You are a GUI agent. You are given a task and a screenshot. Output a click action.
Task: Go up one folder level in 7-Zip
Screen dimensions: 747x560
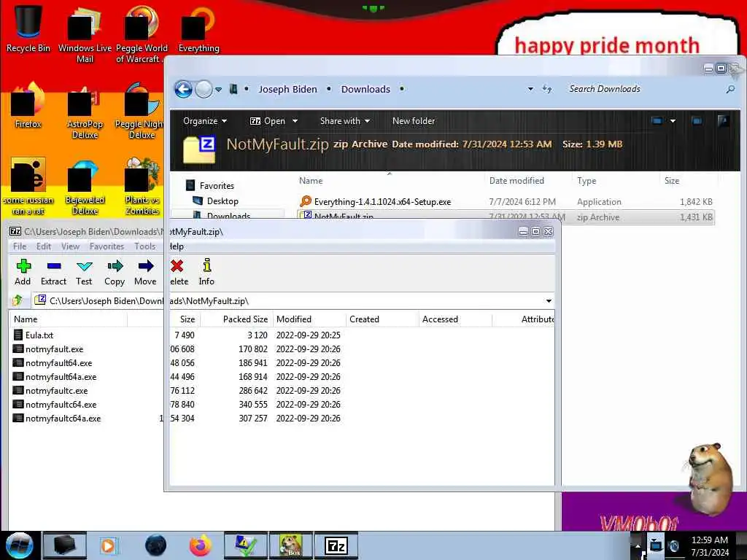(x=18, y=300)
